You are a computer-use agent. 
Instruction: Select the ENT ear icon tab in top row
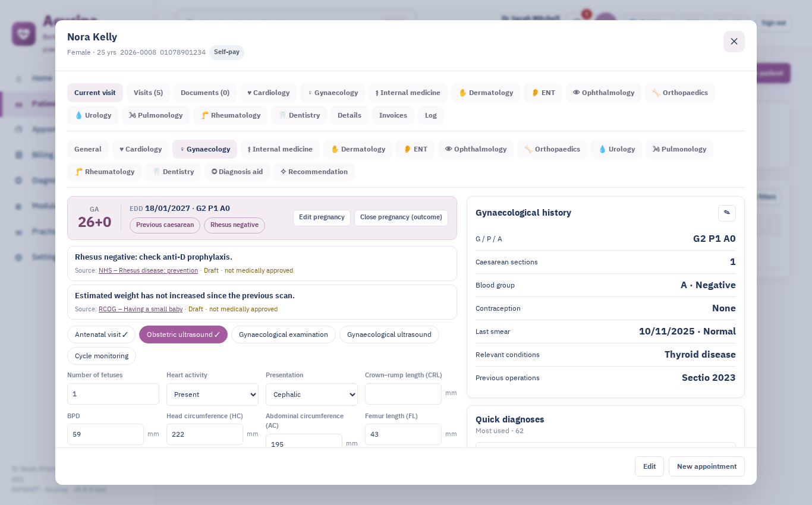[543, 93]
